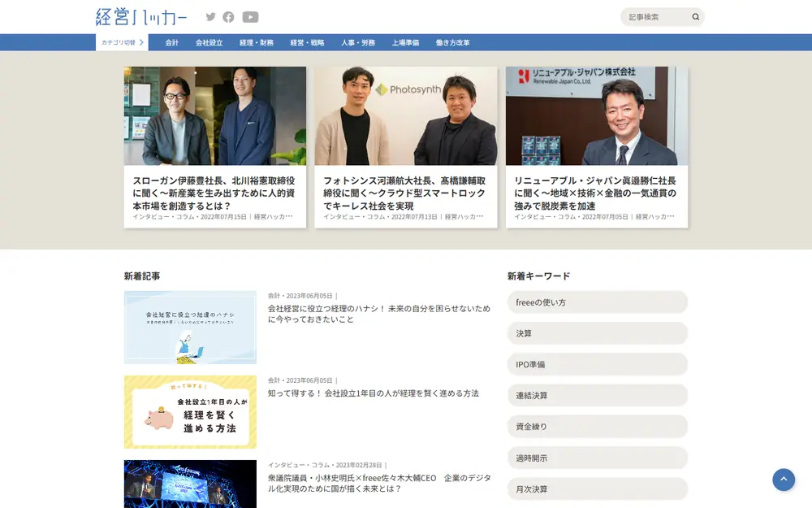
Task: Open the 働き方改革 menu item
Action: point(452,42)
